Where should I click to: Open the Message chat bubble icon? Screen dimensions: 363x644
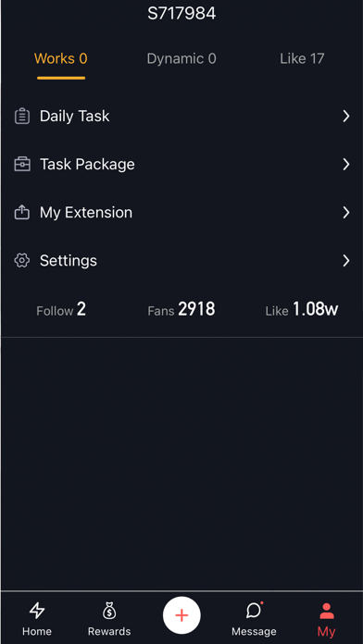[255, 611]
